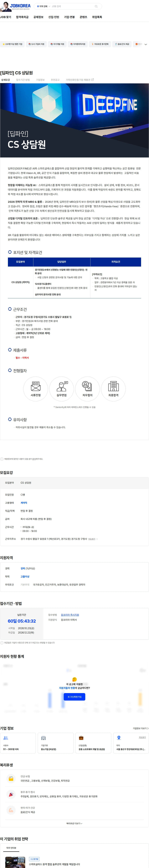Click the info icon beside 채용정보 notice
This screenshot has width=149, height=868.
pyautogui.click(x=2, y=459)
